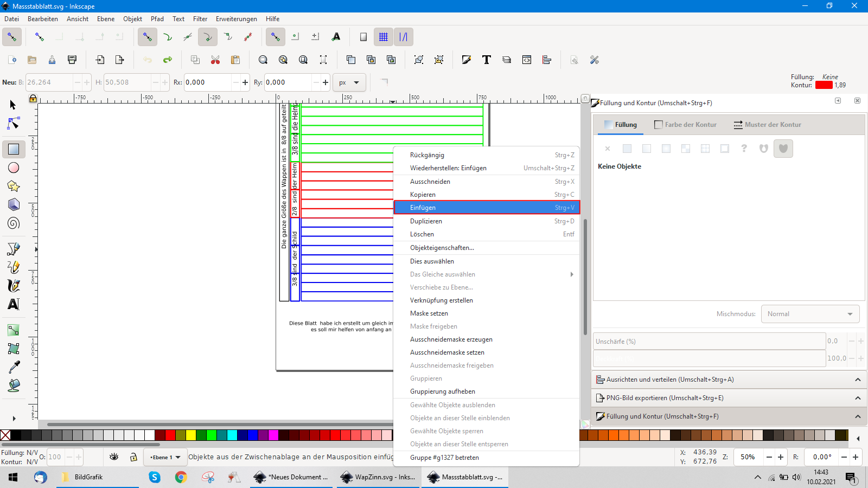Pick the Ellipse tool
868x488 pixels.
click(x=14, y=168)
